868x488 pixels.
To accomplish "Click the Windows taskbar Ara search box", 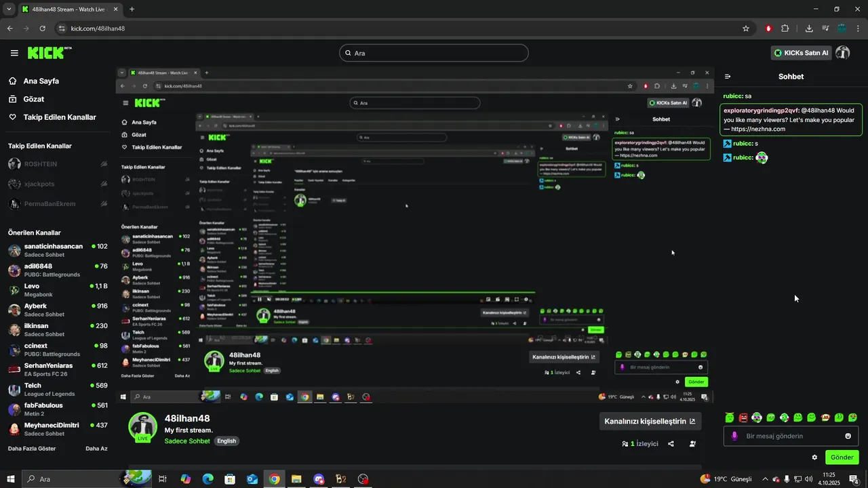I will 86,479.
